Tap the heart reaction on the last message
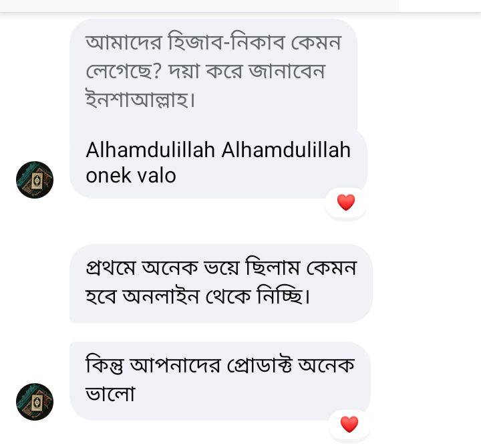Screen dimensions: 481x448 (349, 424)
